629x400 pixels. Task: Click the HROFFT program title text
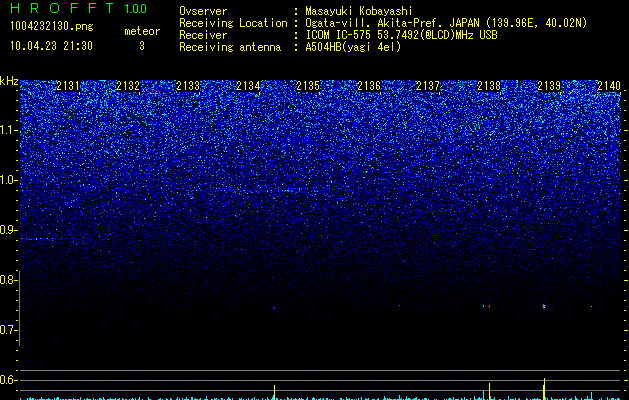click(62, 8)
